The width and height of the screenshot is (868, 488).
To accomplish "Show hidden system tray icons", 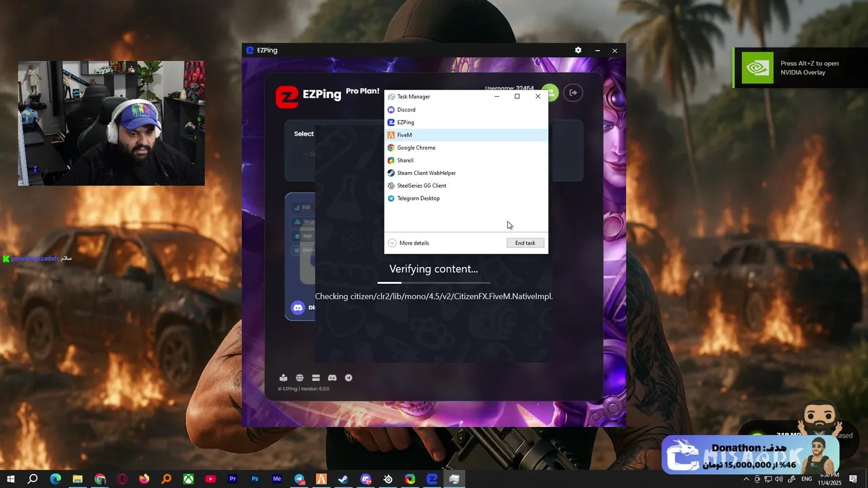I will [x=746, y=479].
